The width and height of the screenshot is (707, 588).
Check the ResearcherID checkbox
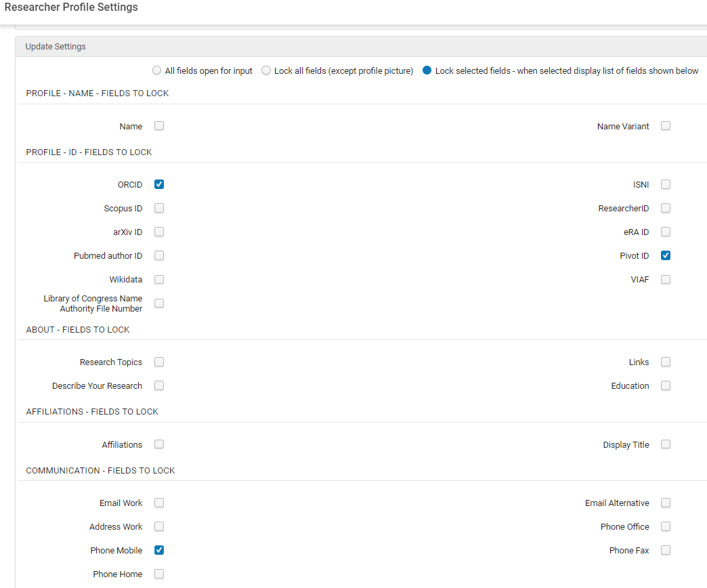click(666, 208)
